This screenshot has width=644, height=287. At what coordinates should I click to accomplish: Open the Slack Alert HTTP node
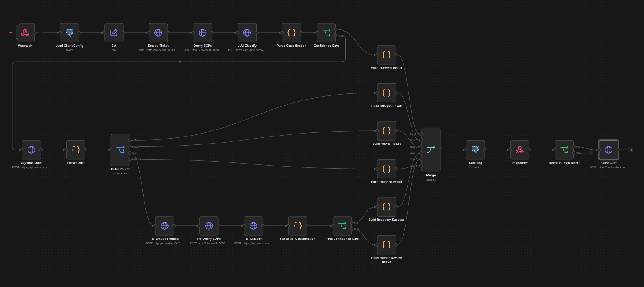pyautogui.click(x=609, y=150)
